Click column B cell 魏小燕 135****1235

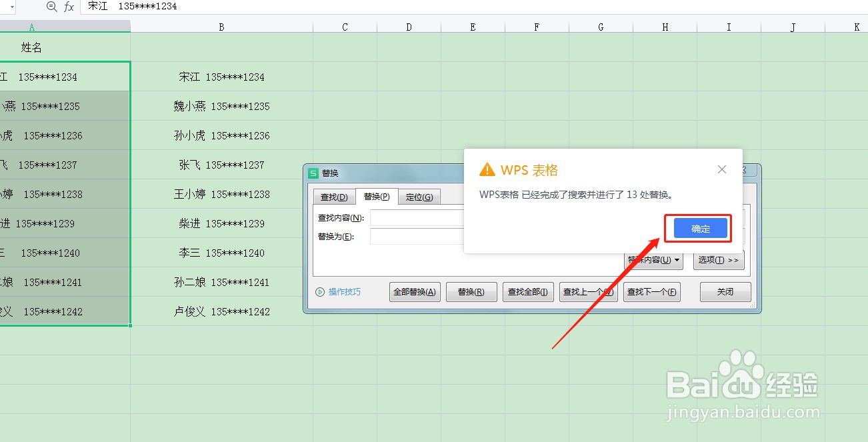[222, 106]
